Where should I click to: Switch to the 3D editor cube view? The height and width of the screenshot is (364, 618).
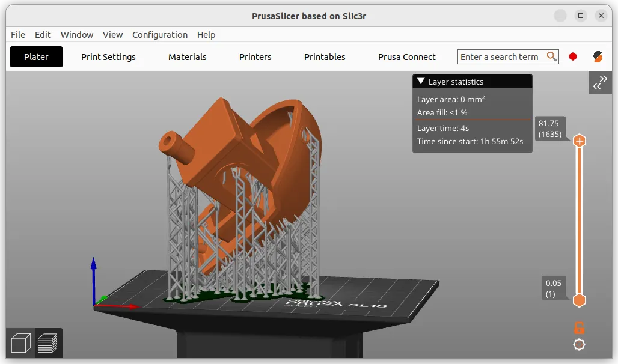click(21, 343)
